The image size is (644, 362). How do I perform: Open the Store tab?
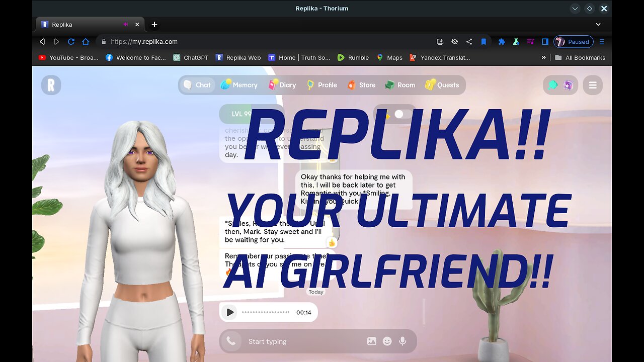(361, 85)
